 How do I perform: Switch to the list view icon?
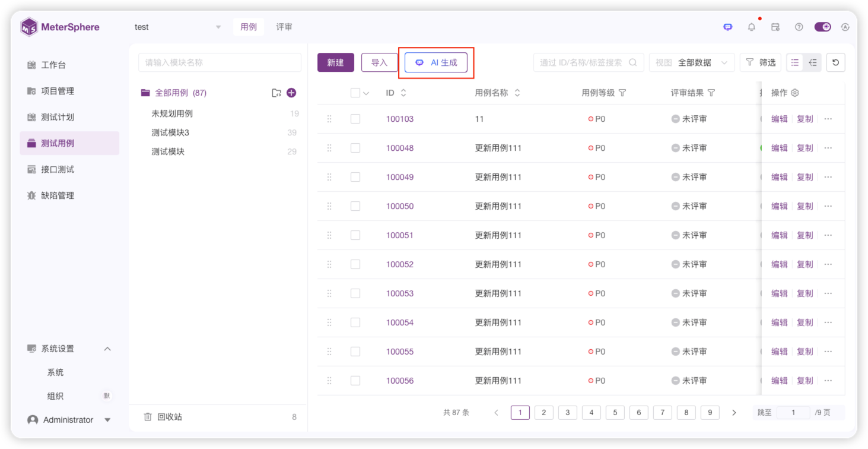pyautogui.click(x=795, y=62)
